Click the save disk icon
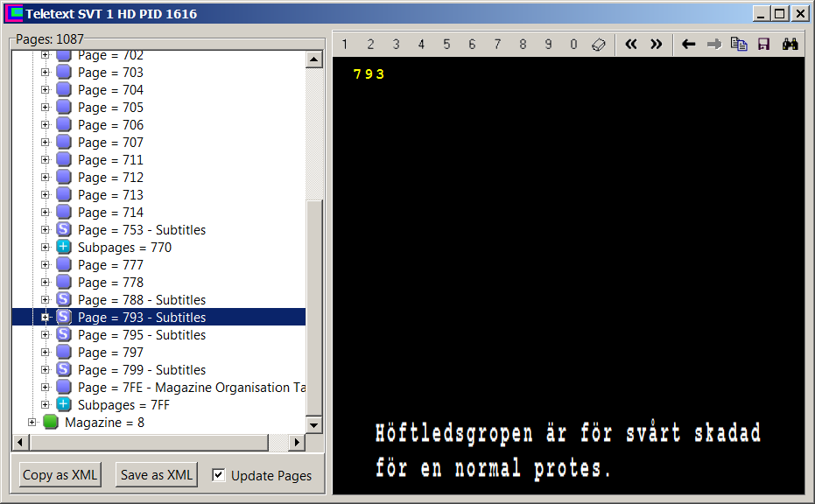 (x=764, y=44)
